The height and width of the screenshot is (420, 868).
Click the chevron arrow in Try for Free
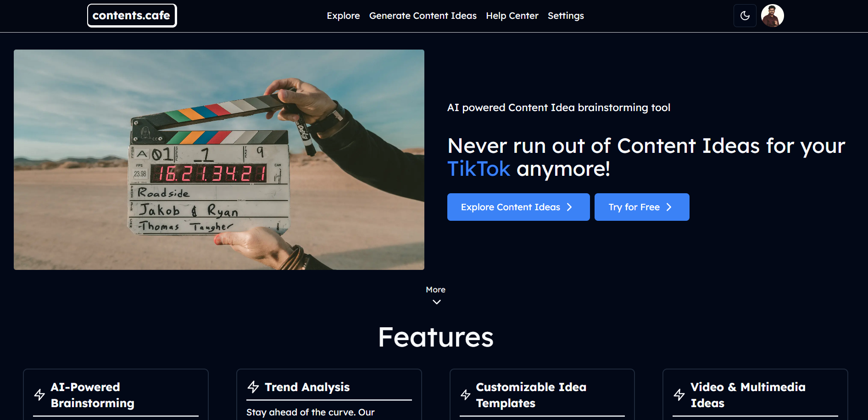point(669,207)
